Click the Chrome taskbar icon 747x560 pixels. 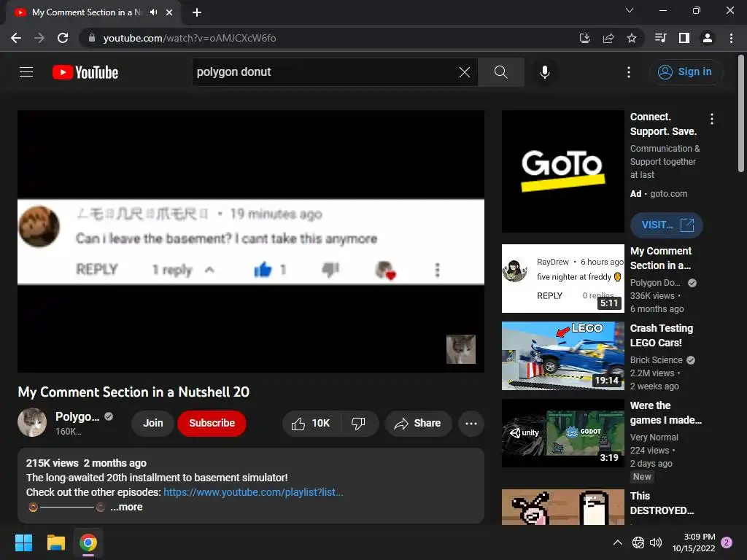(88, 542)
